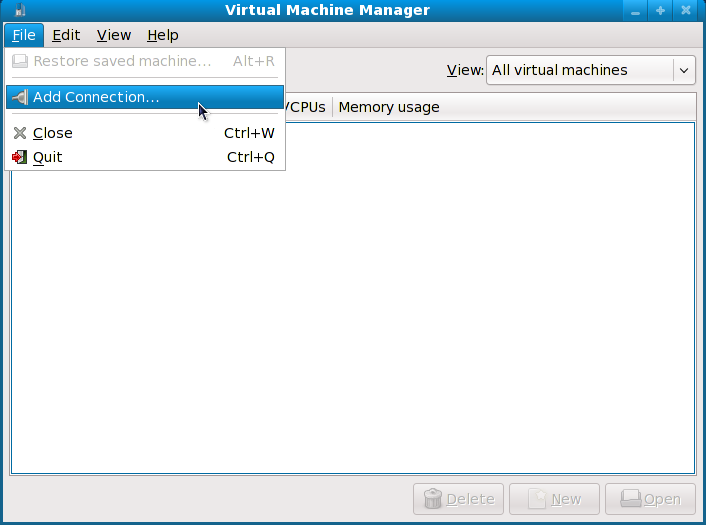Click the plug icon beside Add Connection
Viewport: 706px width, 525px height.
point(20,97)
